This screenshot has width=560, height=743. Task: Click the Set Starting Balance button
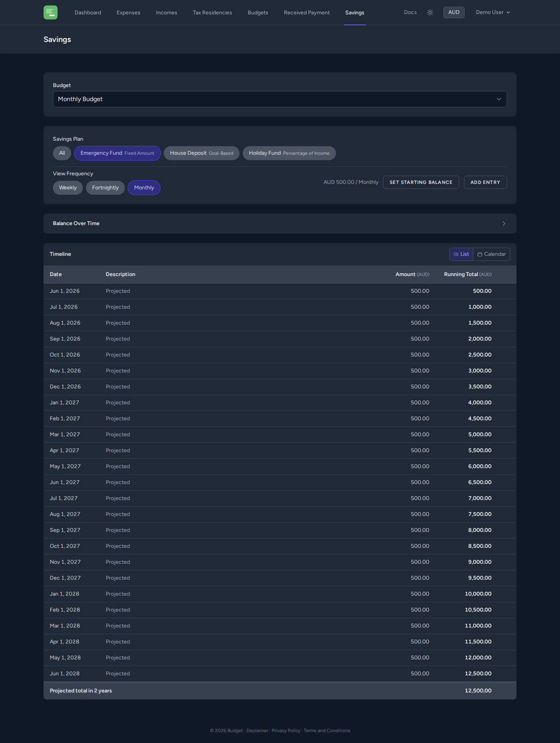pyautogui.click(x=421, y=182)
